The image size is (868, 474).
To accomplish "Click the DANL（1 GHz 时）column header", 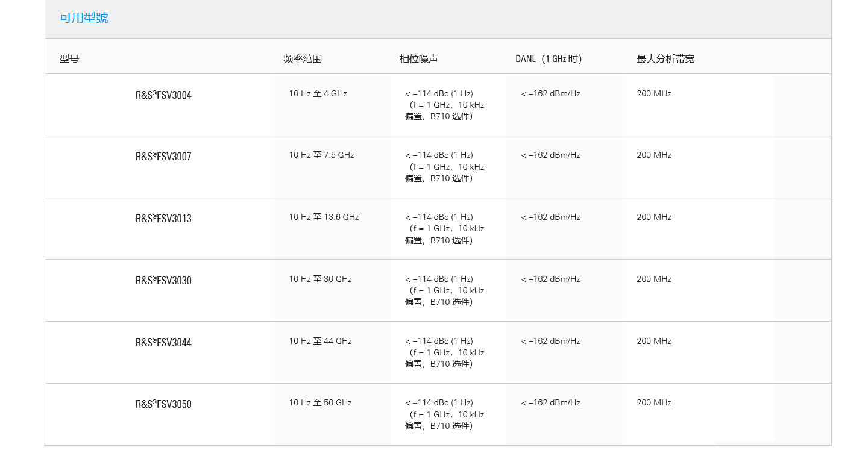I will tap(549, 59).
